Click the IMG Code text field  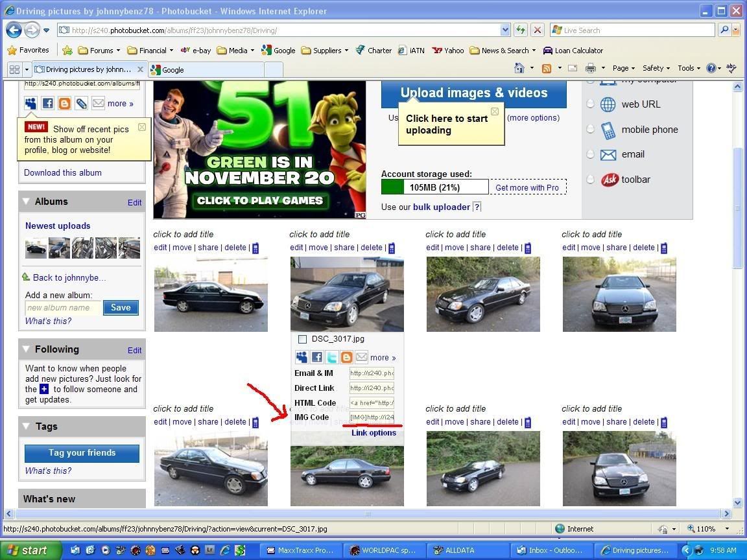(x=372, y=417)
